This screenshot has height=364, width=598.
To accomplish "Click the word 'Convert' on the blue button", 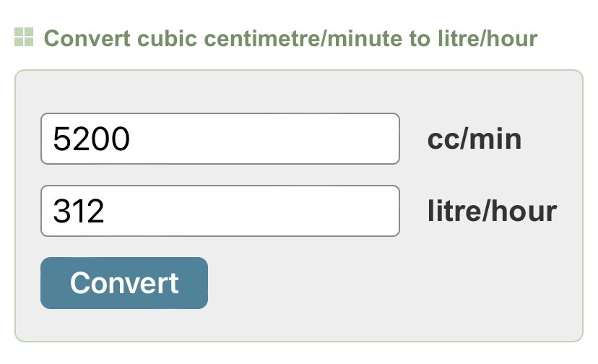I will coord(124,282).
